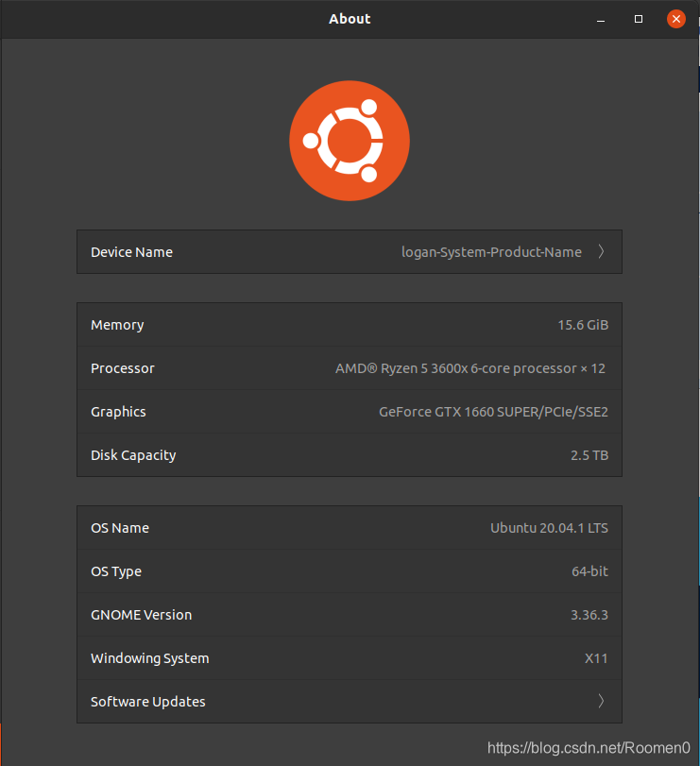This screenshot has height=766, width=700.
Task: Minimize the About window
Action: point(601,21)
